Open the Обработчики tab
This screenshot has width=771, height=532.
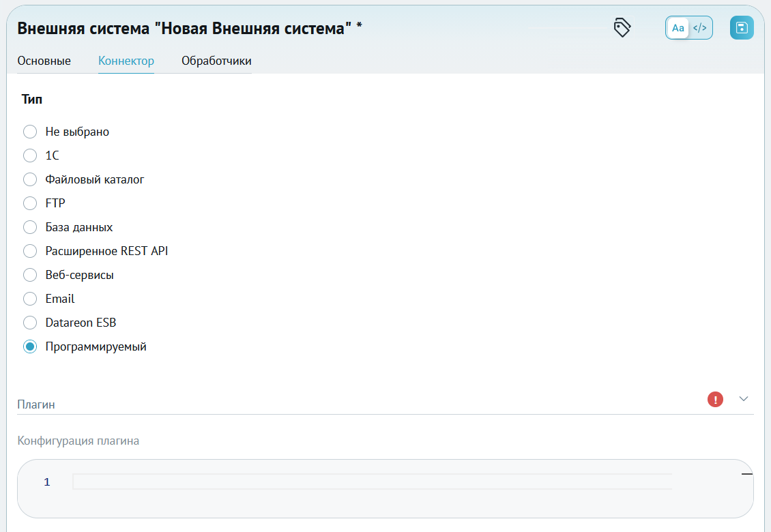216,61
